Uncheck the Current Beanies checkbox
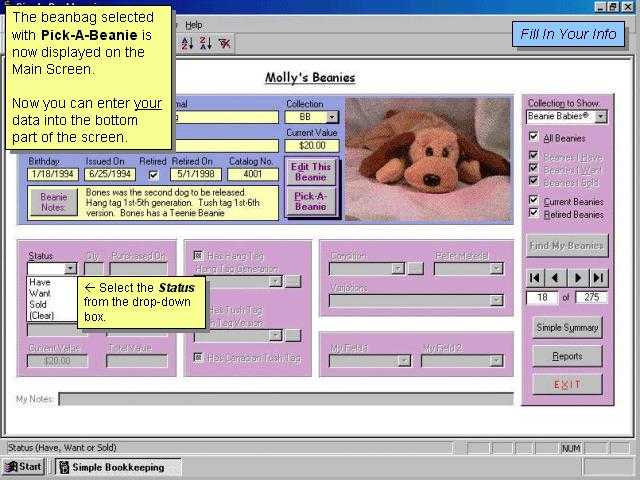 (x=533, y=201)
